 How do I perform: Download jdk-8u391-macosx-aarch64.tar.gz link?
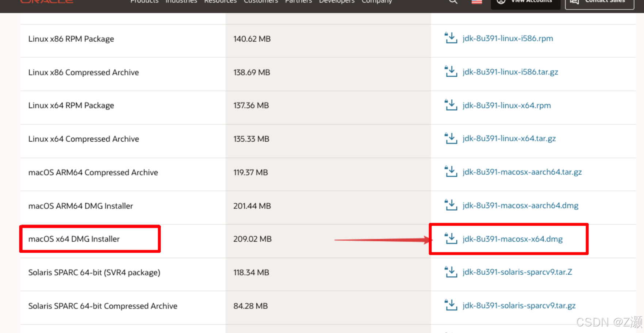tap(522, 172)
